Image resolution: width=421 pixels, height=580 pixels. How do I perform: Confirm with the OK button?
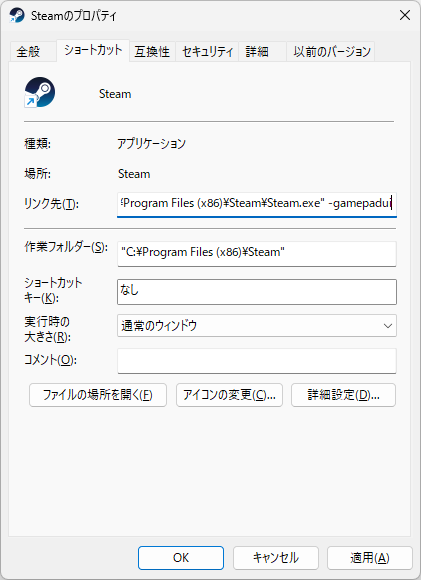click(x=181, y=558)
